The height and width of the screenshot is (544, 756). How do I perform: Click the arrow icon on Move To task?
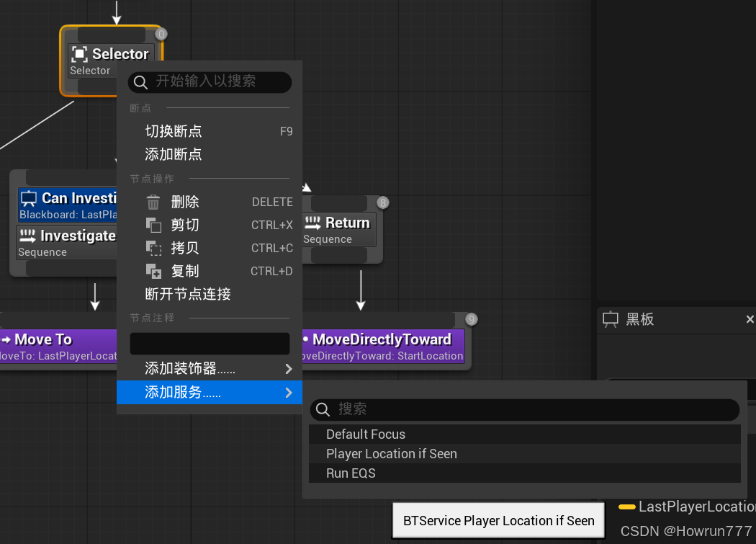(x=6, y=340)
